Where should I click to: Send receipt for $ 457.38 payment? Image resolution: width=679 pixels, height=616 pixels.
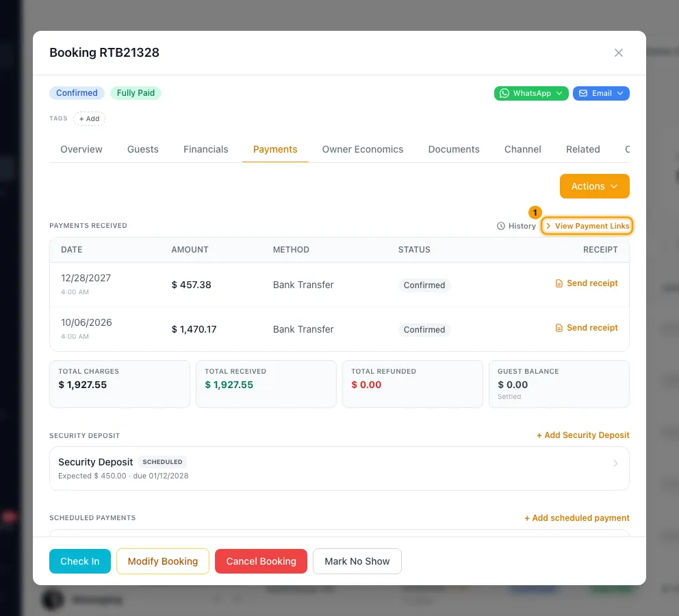click(587, 283)
